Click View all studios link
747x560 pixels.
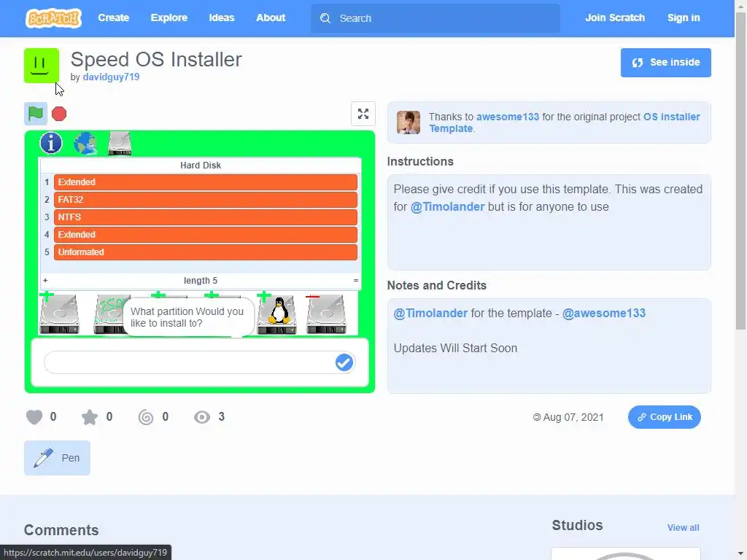point(683,528)
